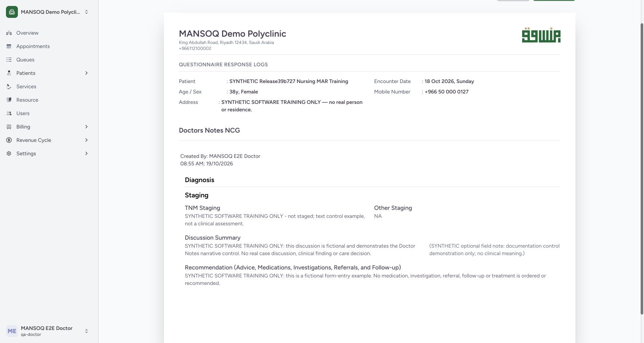Click the Queues list icon
Image resolution: width=644 pixels, height=343 pixels.
coord(9,60)
